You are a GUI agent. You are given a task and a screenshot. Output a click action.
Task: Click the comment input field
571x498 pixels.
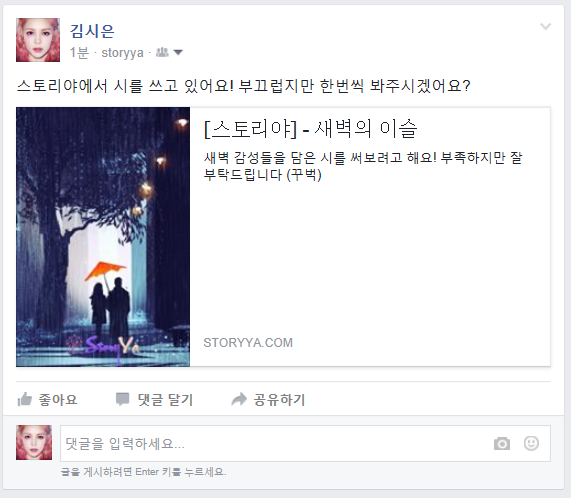[305, 443]
